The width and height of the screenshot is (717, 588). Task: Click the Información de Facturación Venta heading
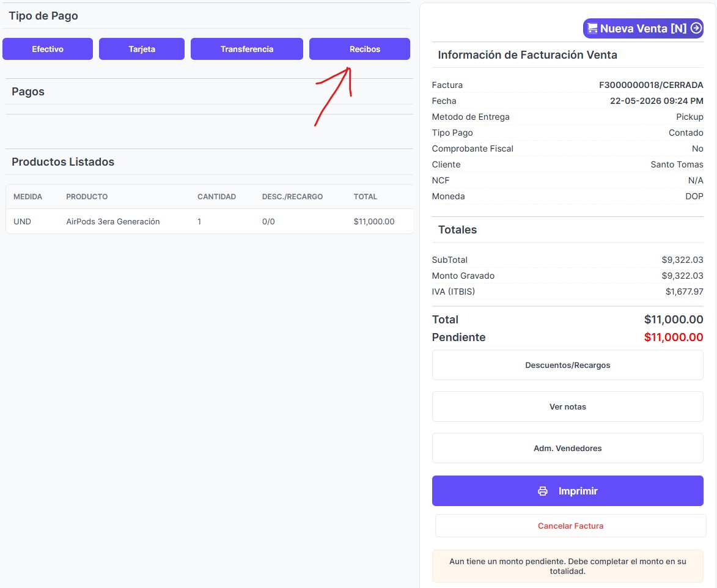click(528, 55)
